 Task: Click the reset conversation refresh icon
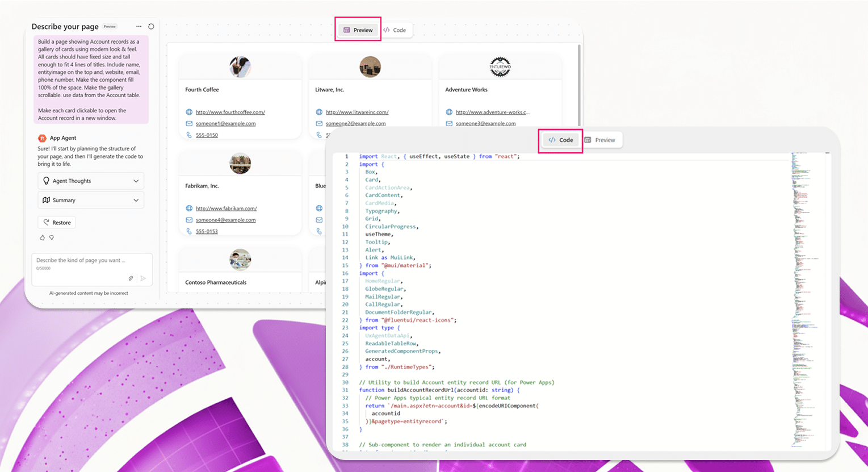pos(151,27)
